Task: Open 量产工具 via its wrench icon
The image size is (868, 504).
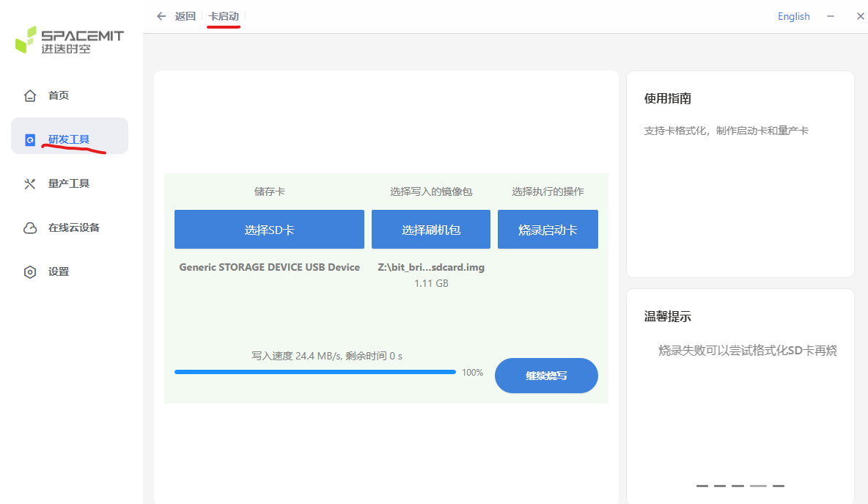Action: [30, 184]
